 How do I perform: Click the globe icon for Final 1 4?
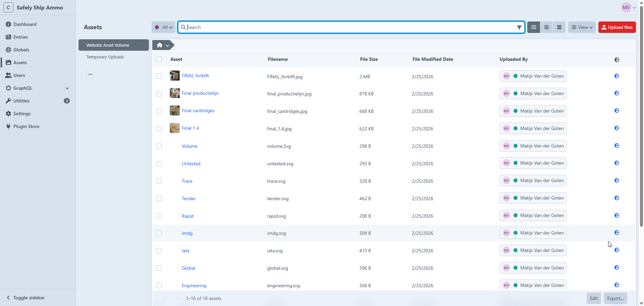[617, 128]
